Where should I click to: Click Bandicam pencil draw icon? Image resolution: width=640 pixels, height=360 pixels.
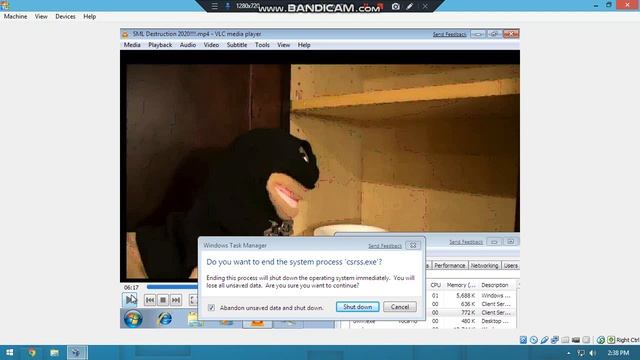click(x=410, y=6)
